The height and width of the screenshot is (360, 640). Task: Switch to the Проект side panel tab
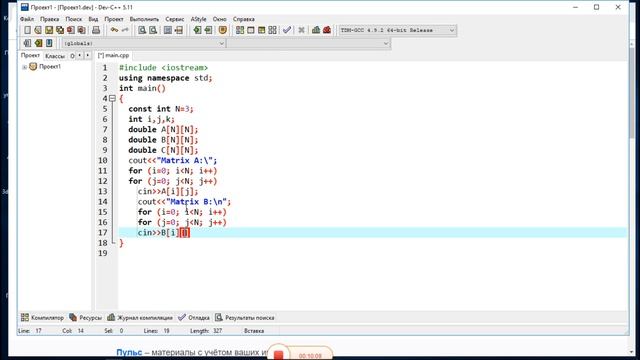[30, 56]
